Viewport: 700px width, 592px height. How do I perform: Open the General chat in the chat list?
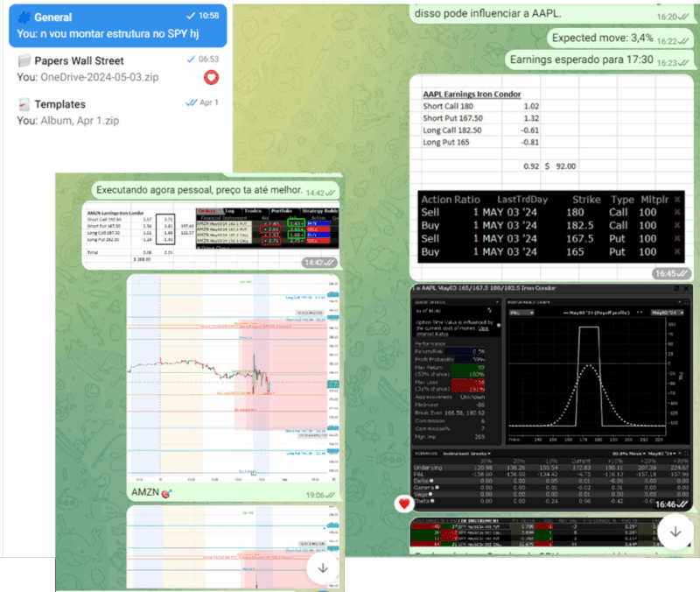pyautogui.click(x=118, y=25)
